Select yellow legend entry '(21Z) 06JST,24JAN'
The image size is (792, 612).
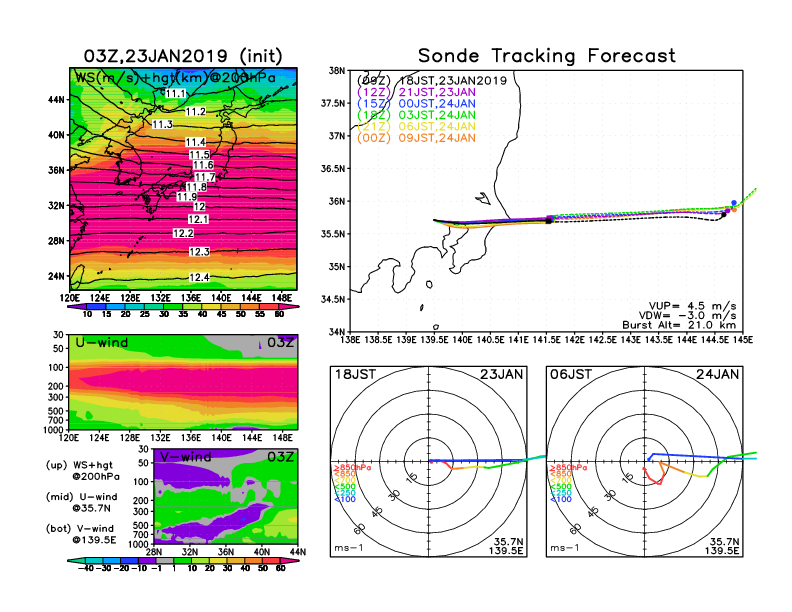pyautogui.click(x=416, y=127)
